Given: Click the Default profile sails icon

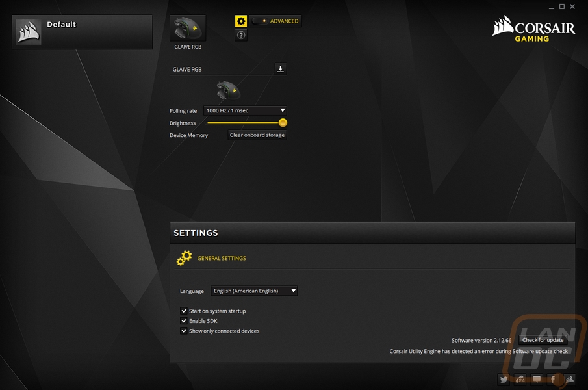Looking at the screenshot, I should (29, 31).
